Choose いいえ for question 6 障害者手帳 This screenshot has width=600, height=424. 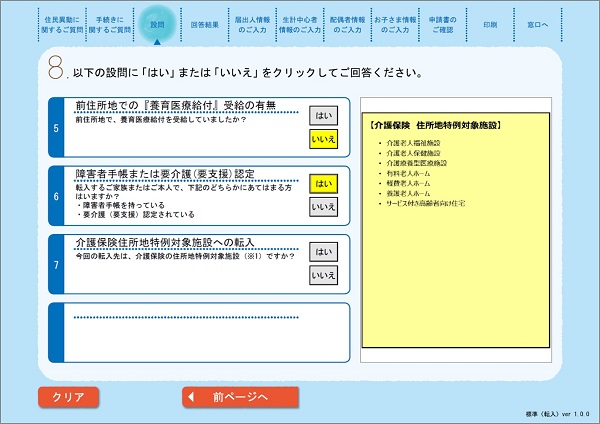point(323,207)
